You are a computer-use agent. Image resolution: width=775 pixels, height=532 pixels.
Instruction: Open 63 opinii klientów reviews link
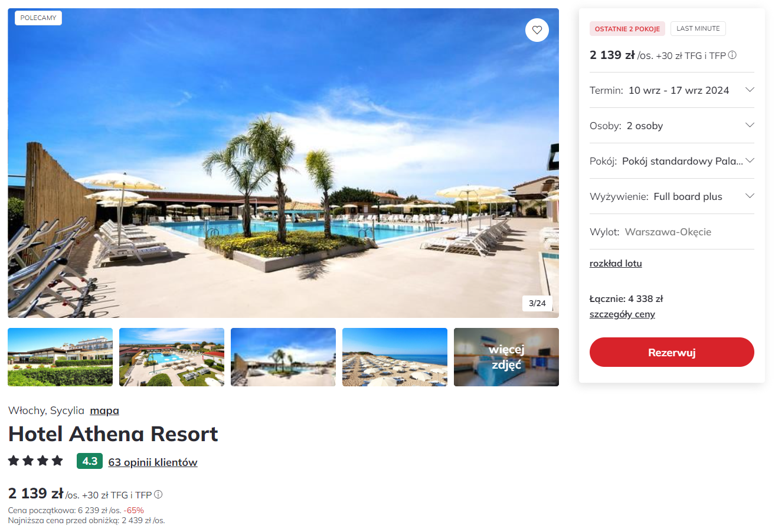(153, 462)
